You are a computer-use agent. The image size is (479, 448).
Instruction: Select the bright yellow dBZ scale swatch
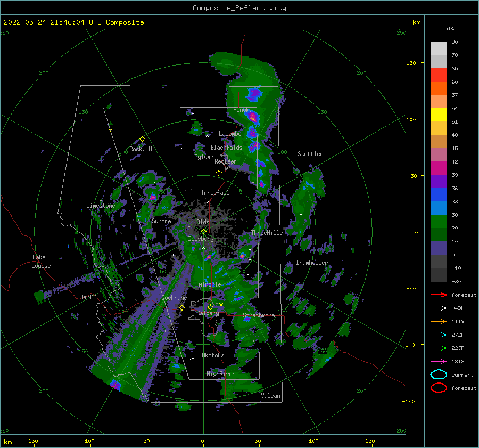coord(439,115)
